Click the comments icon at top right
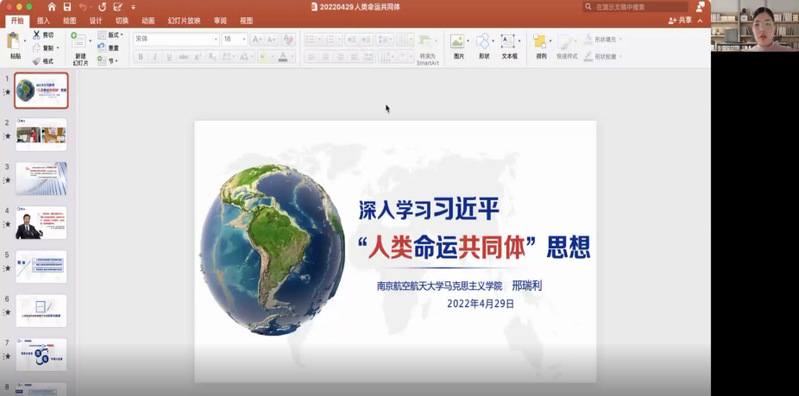The image size is (799, 396). [701, 6]
